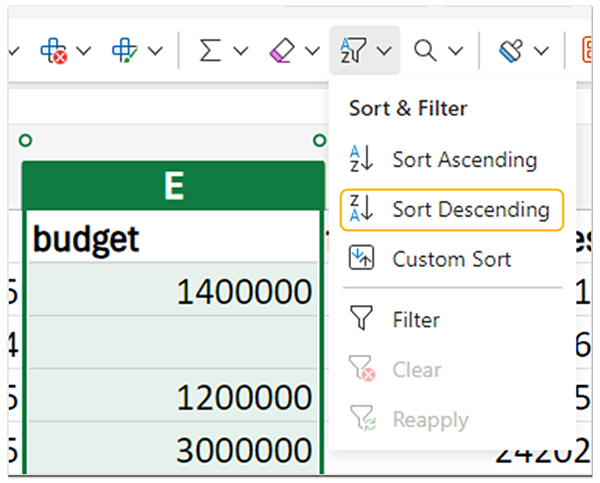The height and width of the screenshot is (483, 600).
Task: Select Sort Descending in the menu
Action: (x=469, y=209)
